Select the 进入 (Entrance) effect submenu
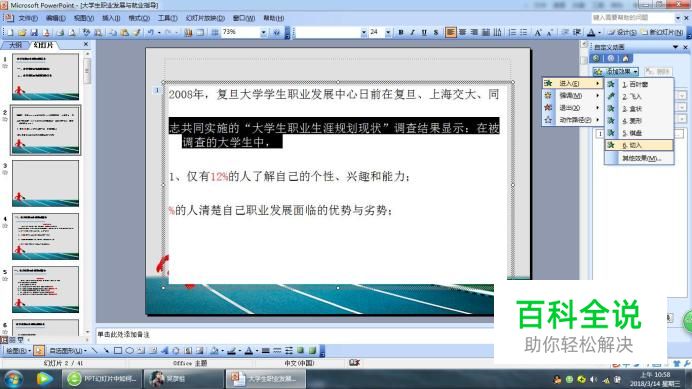Viewport: 692px width, 389px height. 572,83
